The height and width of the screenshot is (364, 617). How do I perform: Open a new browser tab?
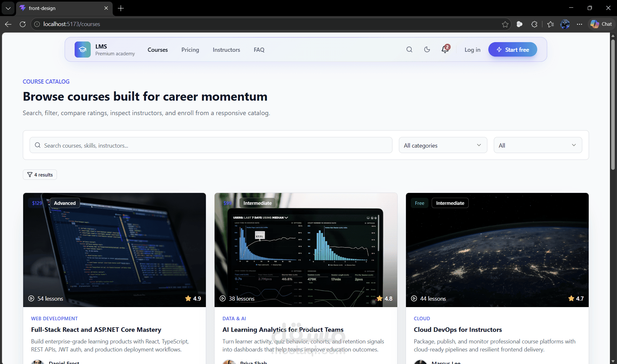[x=121, y=8]
